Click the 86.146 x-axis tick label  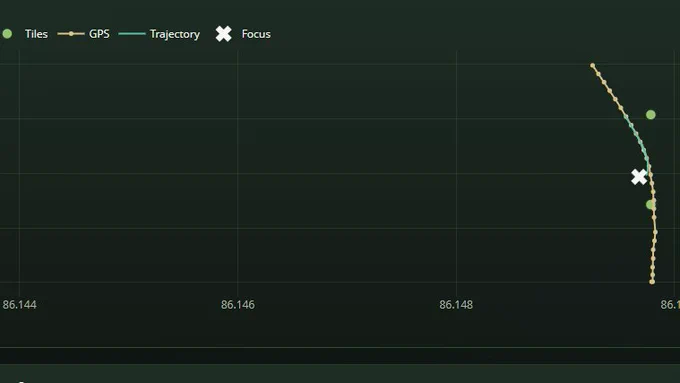238,304
